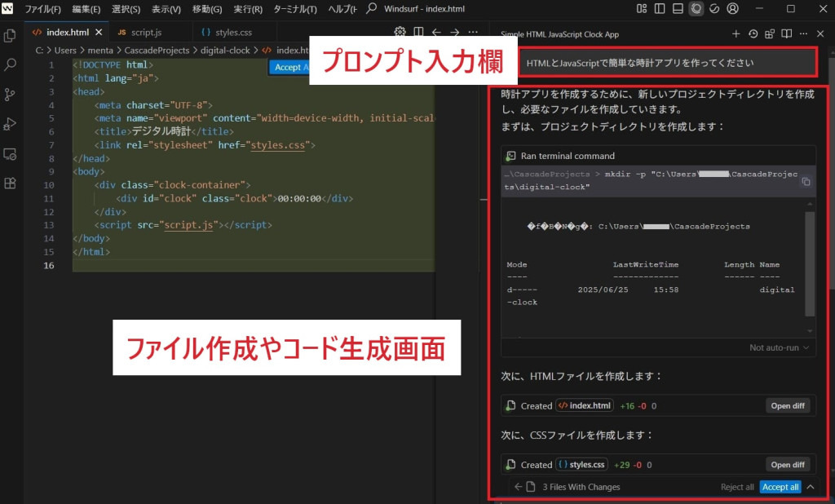Open the 表示(V) menu
This screenshot has height=504, width=835.
(166, 9)
